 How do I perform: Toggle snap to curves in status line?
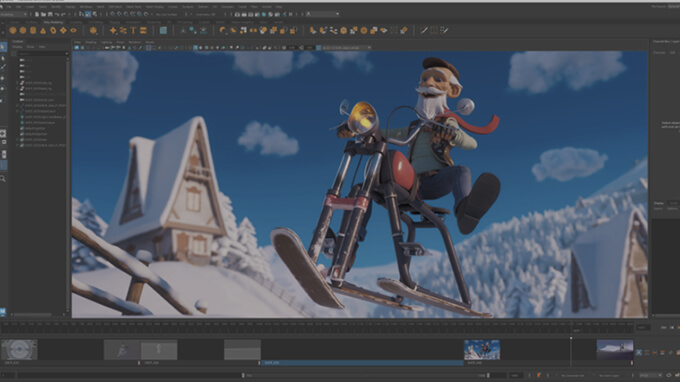click(x=119, y=14)
